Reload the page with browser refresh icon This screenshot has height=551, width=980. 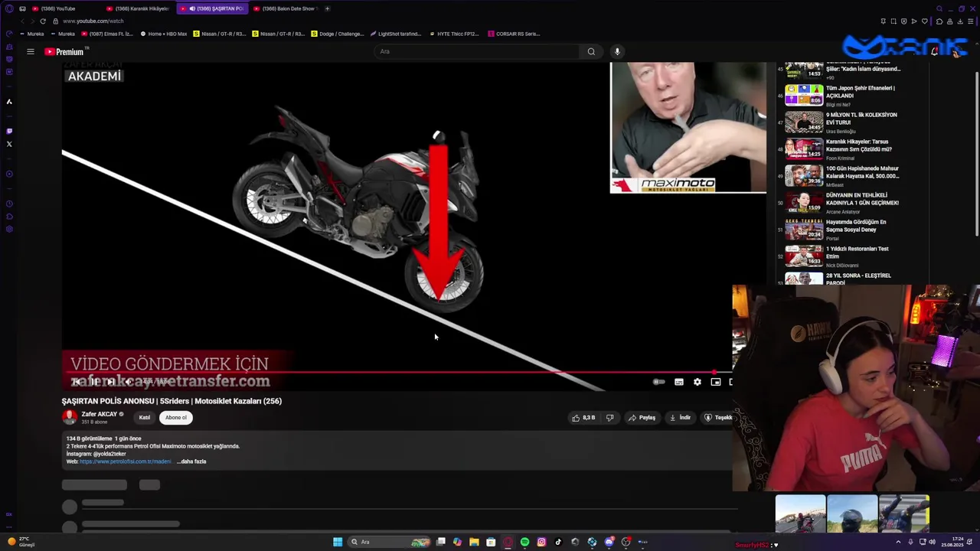point(43,21)
